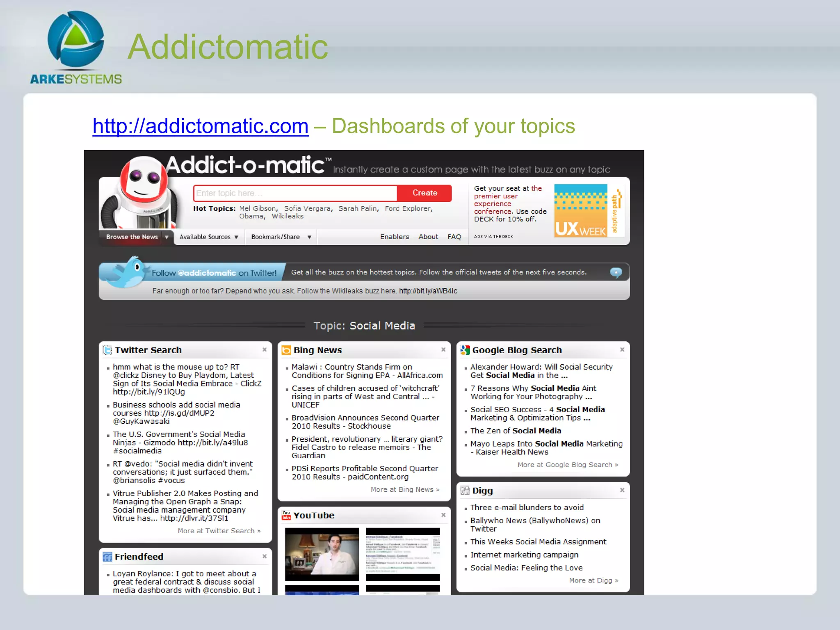Viewport: 840px width, 630px height.
Task: Click the YouTube panel icon
Action: pyautogui.click(x=286, y=515)
